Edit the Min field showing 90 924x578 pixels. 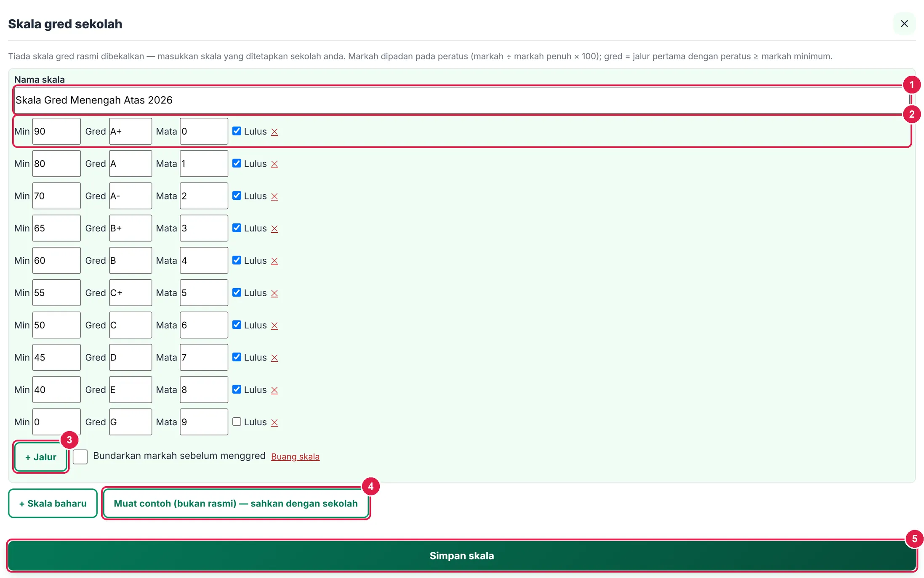coord(56,131)
